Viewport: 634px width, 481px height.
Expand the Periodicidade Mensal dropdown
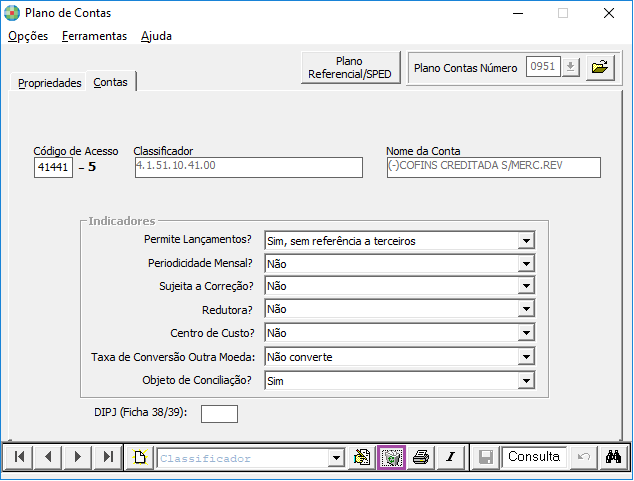tap(526, 264)
